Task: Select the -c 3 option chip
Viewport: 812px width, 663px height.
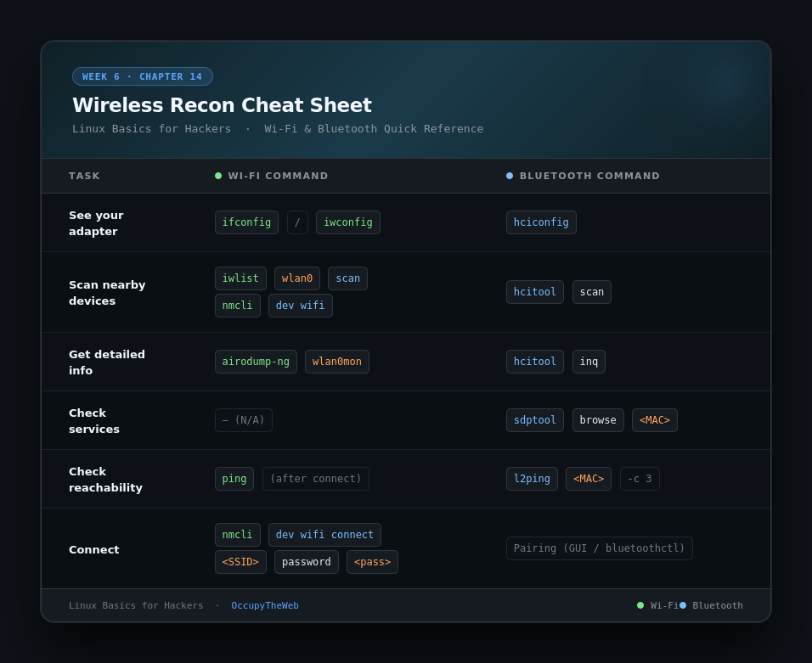Action: pos(640,479)
